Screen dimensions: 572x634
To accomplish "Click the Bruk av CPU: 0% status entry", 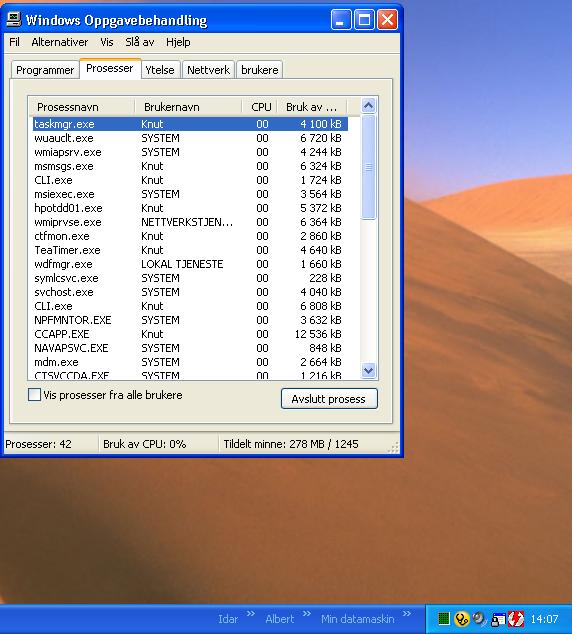I will [x=158, y=444].
